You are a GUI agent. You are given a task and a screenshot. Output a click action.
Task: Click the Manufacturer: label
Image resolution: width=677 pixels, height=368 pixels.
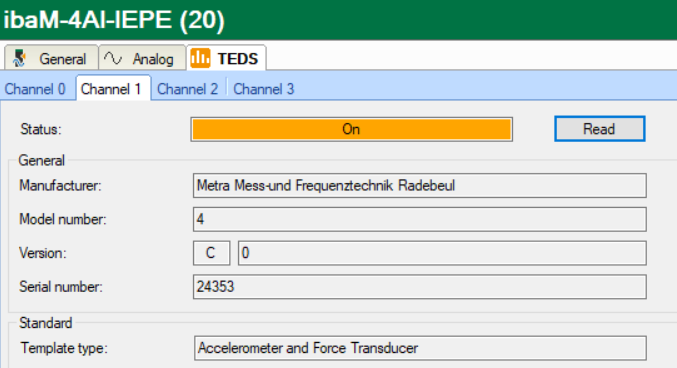pyautogui.click(x=60, y=186)
